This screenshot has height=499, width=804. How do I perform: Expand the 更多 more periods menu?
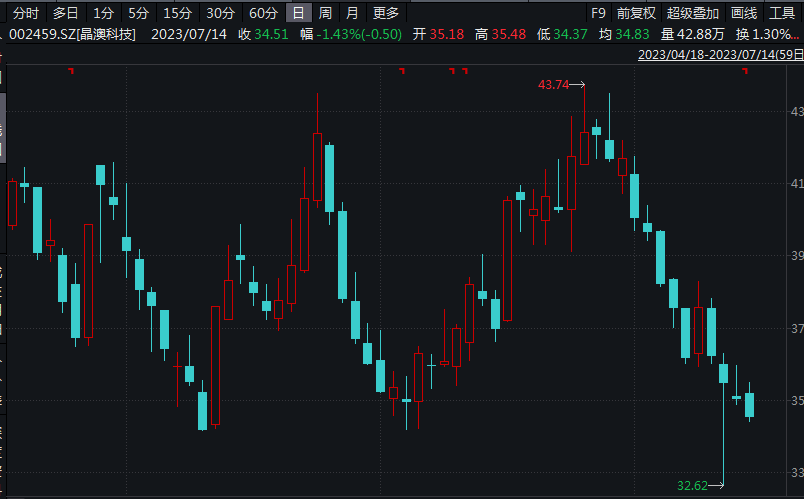tap(385, 13)
